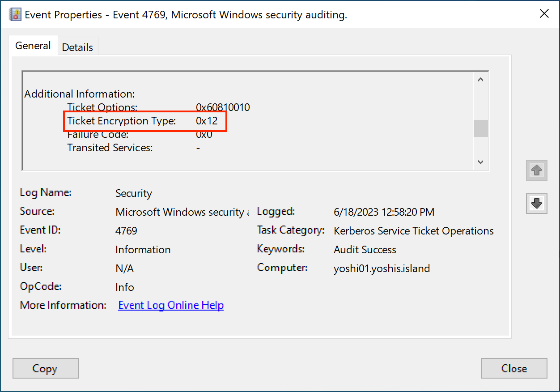Click the Task Category Kerberos Service Ticket Operations
The height and width of the screenshot is (392, 560).
pos(413,231)
